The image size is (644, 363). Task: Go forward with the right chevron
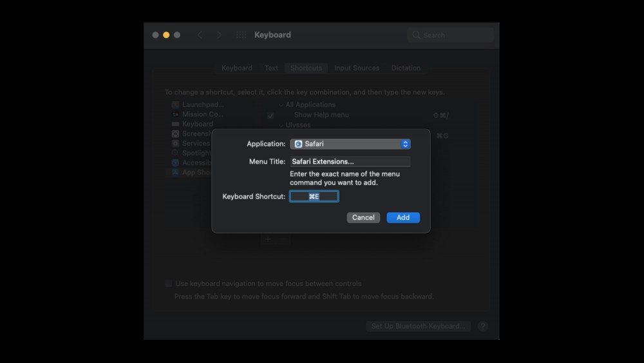[x=220, y=35]
